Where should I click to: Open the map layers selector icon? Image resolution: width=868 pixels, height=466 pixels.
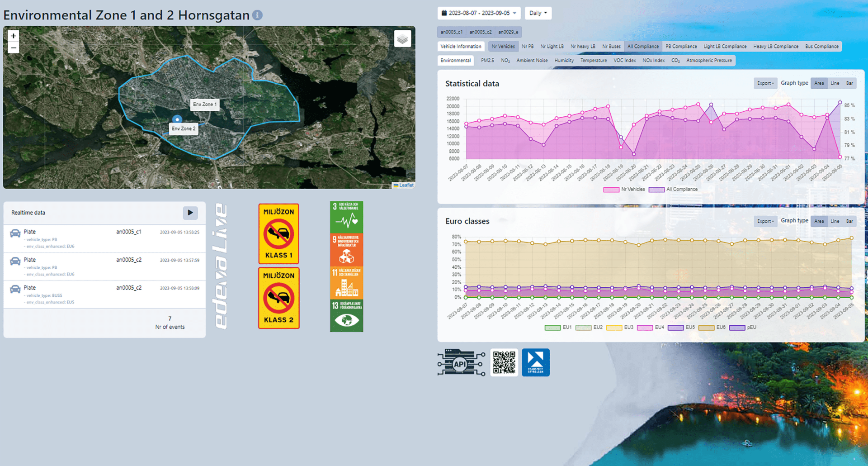402,39
